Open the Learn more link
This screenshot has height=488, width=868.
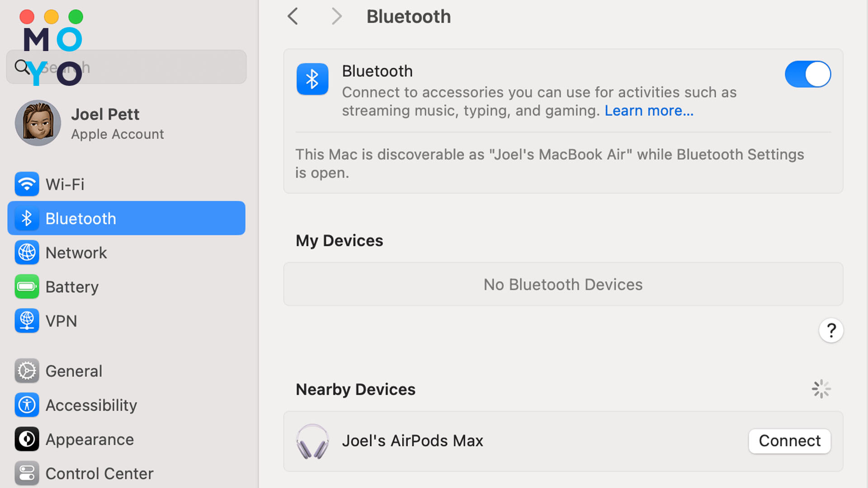click(649, 111)
